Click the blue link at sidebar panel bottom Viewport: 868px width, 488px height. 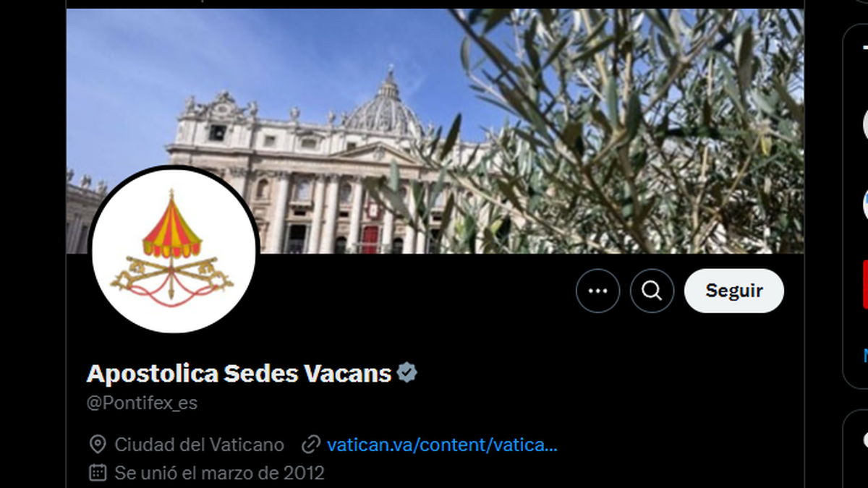click(x=866, y=355)
